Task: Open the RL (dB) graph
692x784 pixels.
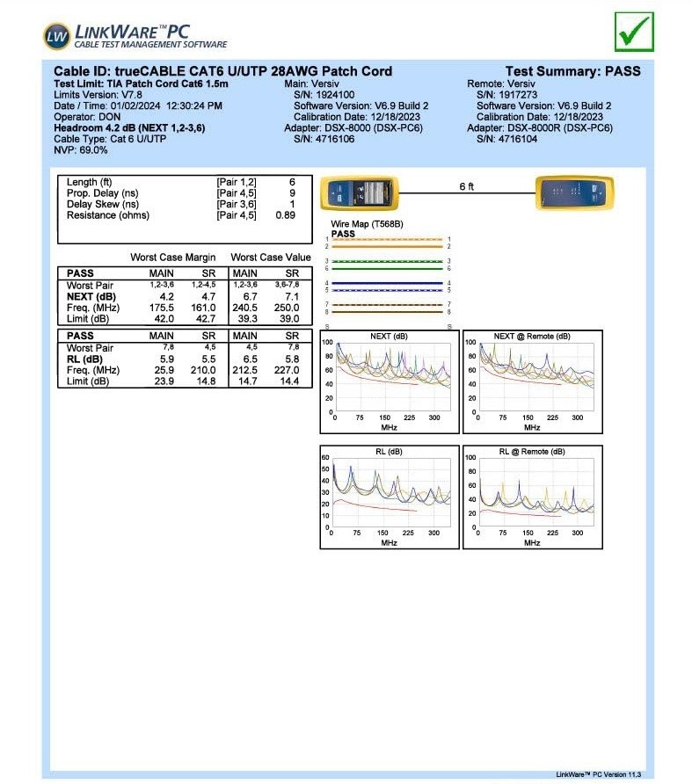Action: click(x=388, y=497)
